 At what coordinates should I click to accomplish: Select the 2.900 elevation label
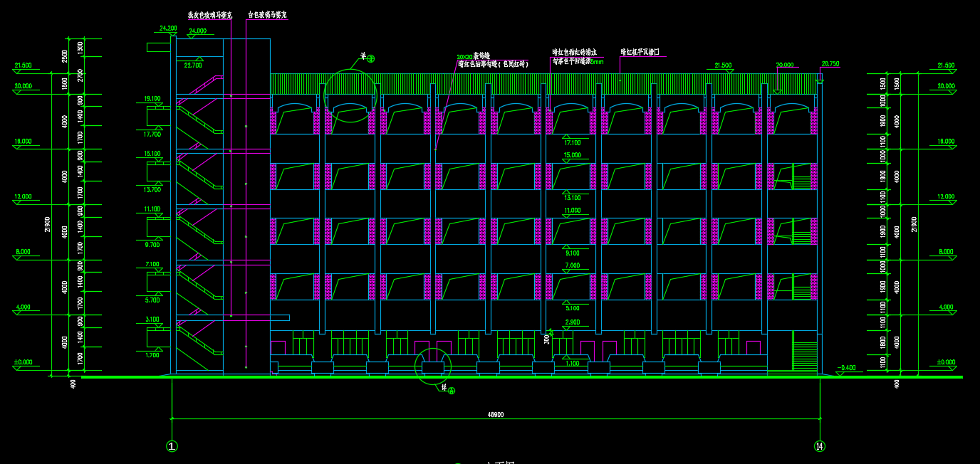(x=572, y=322)
